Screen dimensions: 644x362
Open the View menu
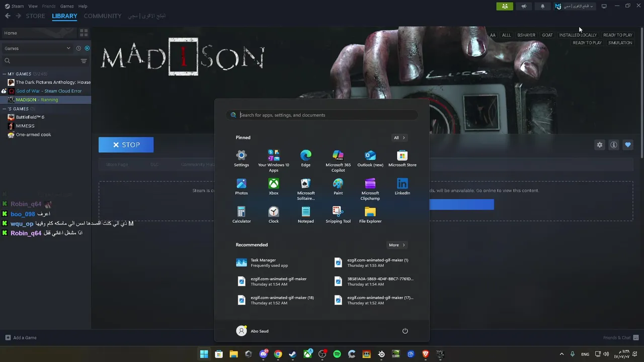tap(33, 6)
